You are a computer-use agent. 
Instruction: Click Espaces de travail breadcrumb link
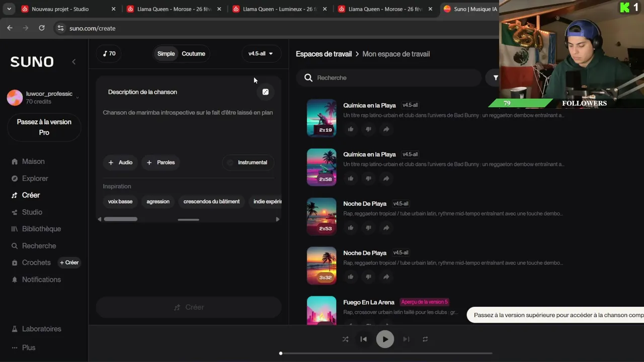coord(324,54)
